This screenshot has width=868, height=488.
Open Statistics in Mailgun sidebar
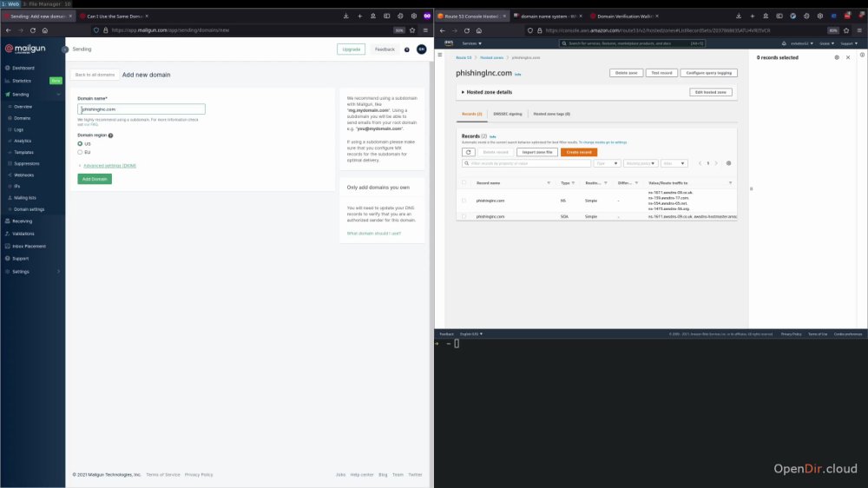click(x=22, y=81)
